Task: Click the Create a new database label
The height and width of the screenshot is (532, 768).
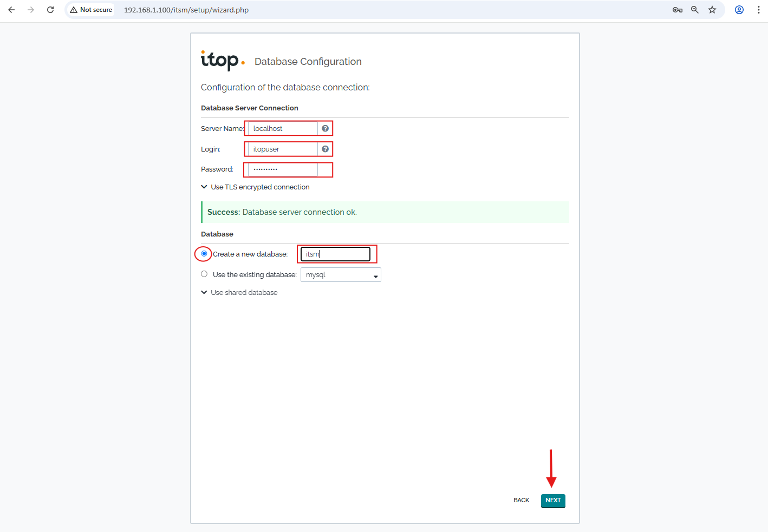Action: pos(250,254)
